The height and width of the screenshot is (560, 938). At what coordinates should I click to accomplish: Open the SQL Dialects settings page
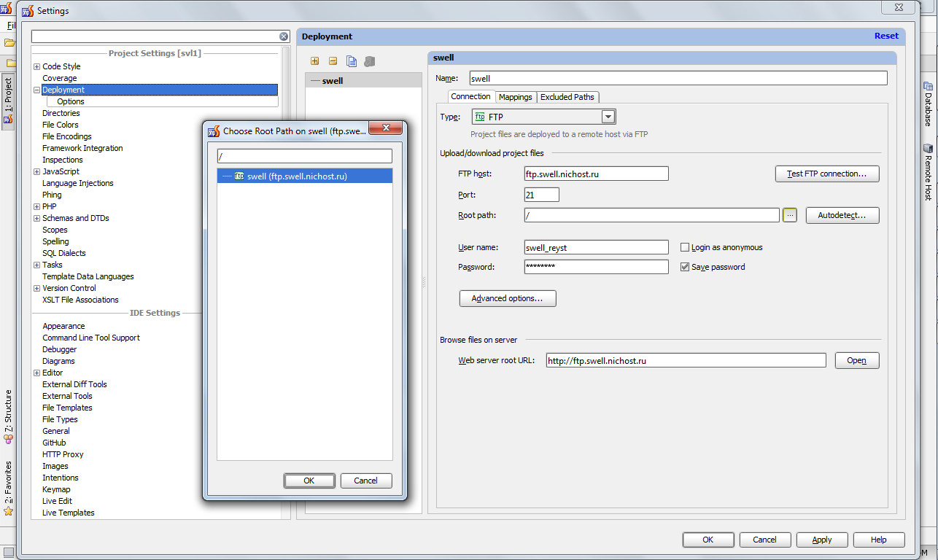(64, 253)
